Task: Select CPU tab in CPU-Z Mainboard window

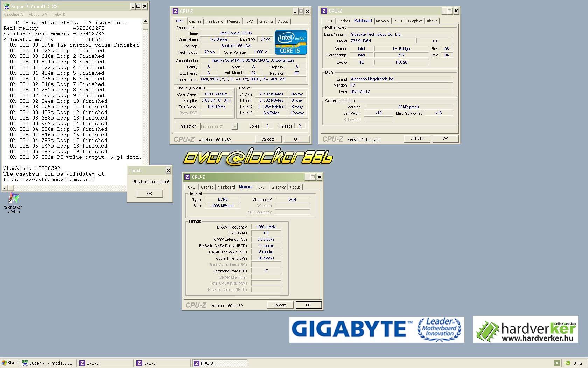Action: (328, 21)
